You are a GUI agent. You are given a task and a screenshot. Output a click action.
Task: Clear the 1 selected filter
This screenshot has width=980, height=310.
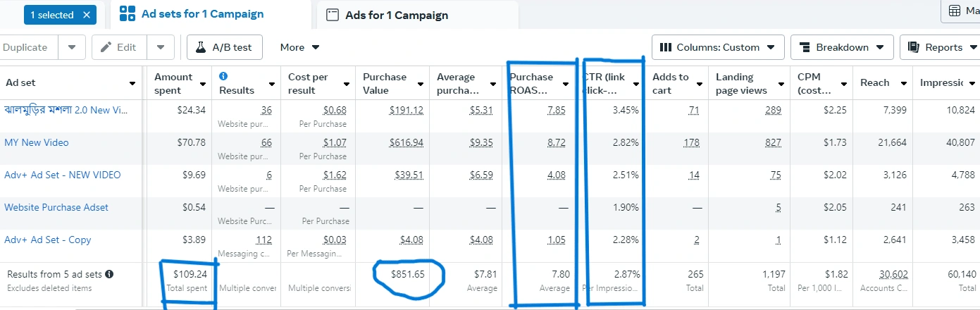pos(86,14)
